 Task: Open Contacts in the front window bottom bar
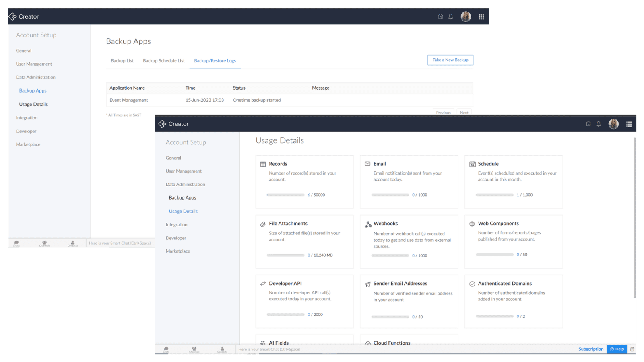click(222, 349)
